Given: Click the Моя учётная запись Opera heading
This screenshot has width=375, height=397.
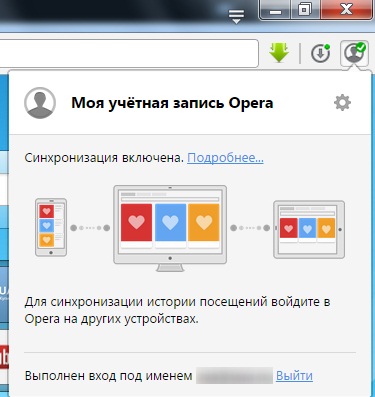Looking at the screenshot, I should pyautogui.click(x=172, y=103).
